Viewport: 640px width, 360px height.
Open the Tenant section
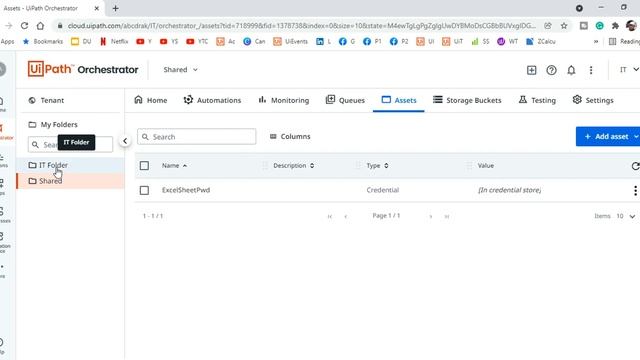46,100
